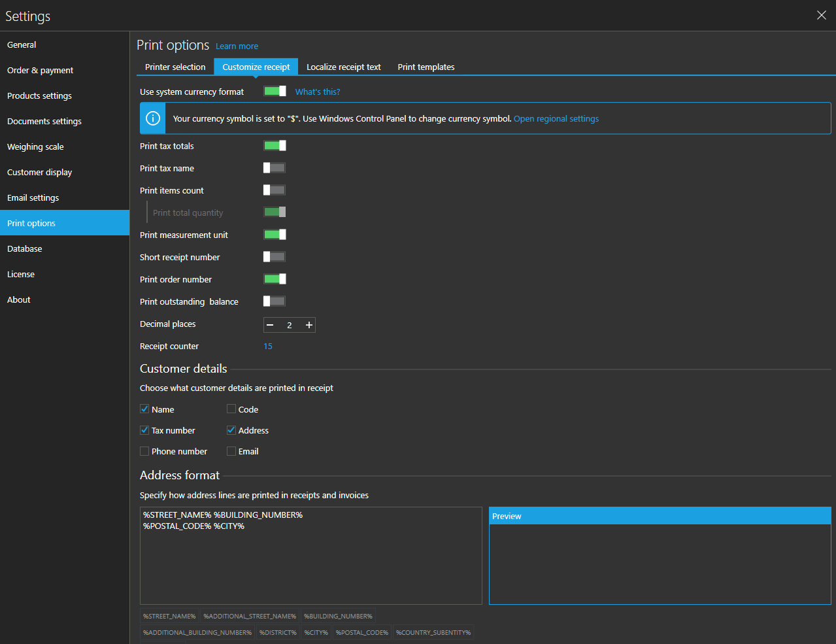This screenshot has height=644, width=836.
Task: Uncheck the Name customer detail checkbox
Action: (x=144, y=409)
